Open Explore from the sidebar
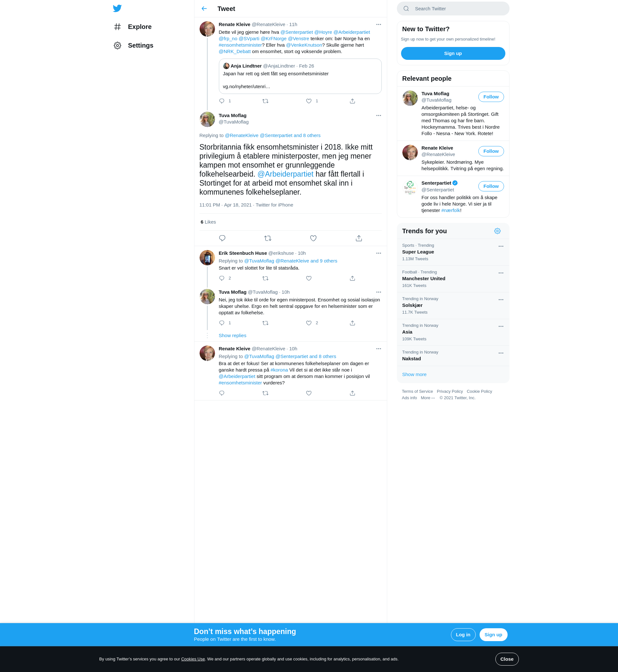 tap(132, 27)
